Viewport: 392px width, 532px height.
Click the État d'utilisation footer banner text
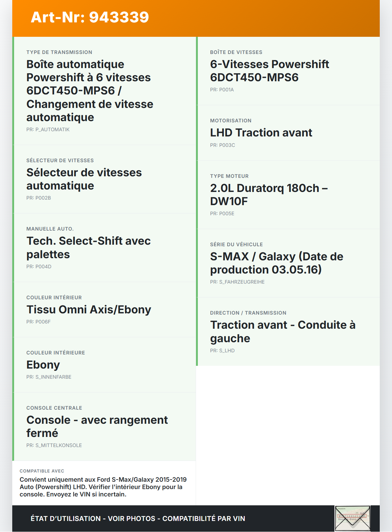138,519
